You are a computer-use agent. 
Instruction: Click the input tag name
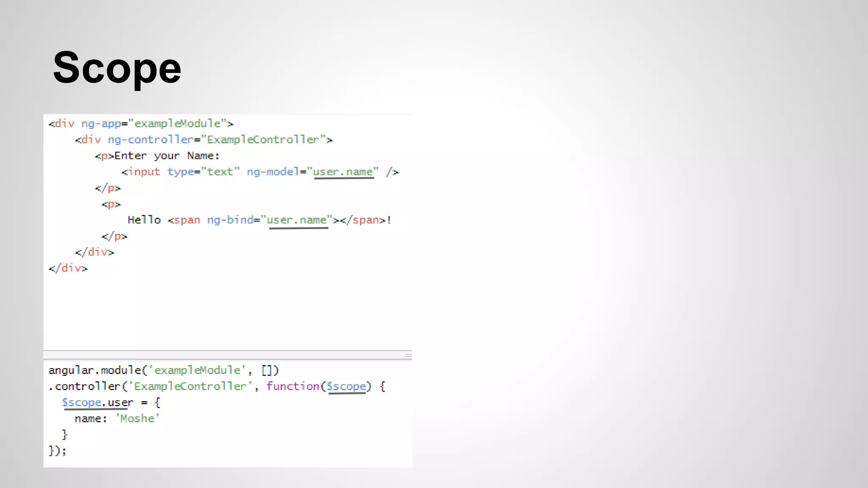[144, 172]
